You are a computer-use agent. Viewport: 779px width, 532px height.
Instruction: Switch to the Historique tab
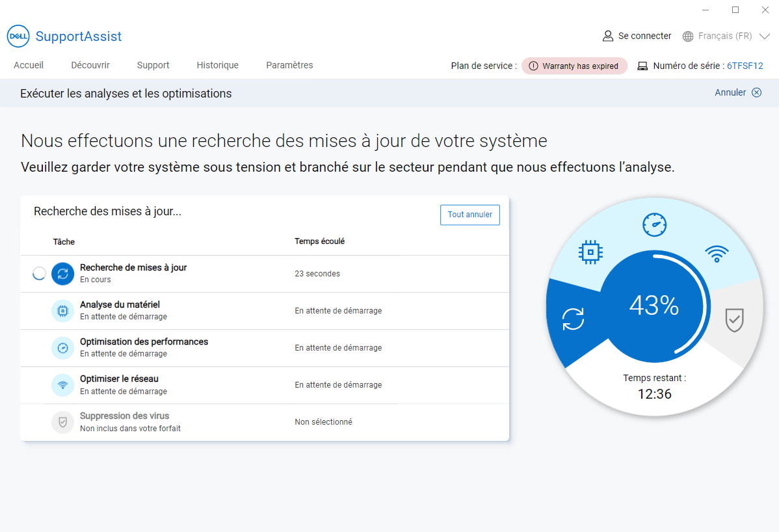click(217, 65)
